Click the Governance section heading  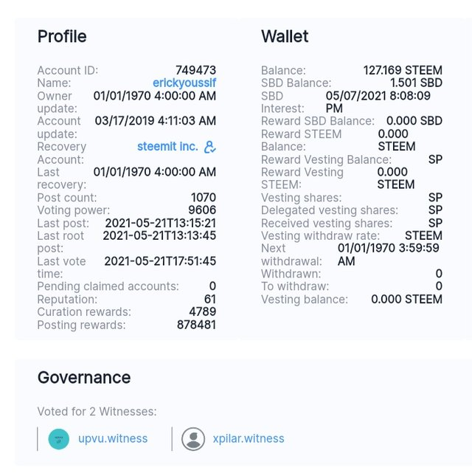84,378
